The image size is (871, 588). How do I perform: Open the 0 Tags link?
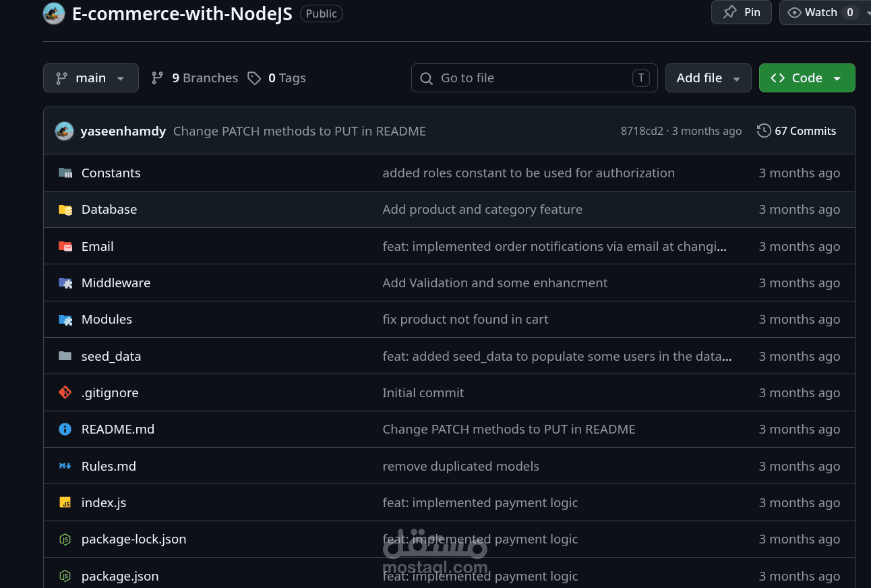tap(277, 78)
